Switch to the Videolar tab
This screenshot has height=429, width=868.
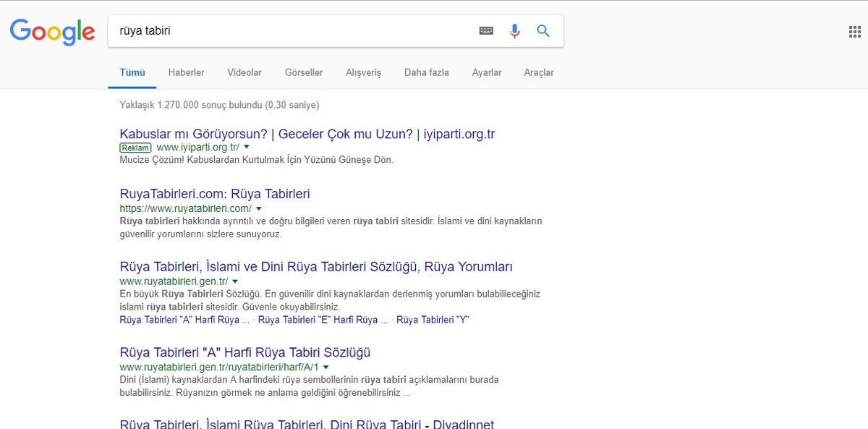[x=244, y=72]
